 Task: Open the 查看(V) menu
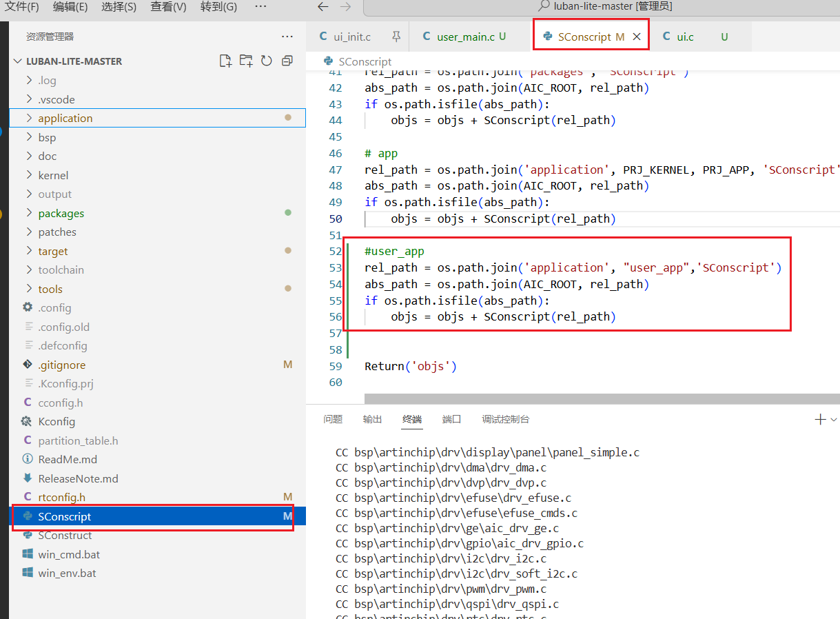[168, 6]
